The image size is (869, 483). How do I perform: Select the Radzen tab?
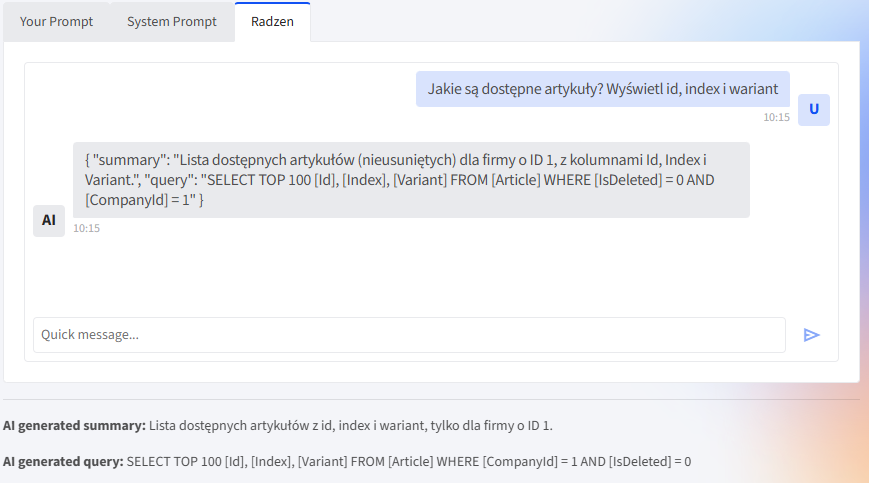click(x=272, y=22)
